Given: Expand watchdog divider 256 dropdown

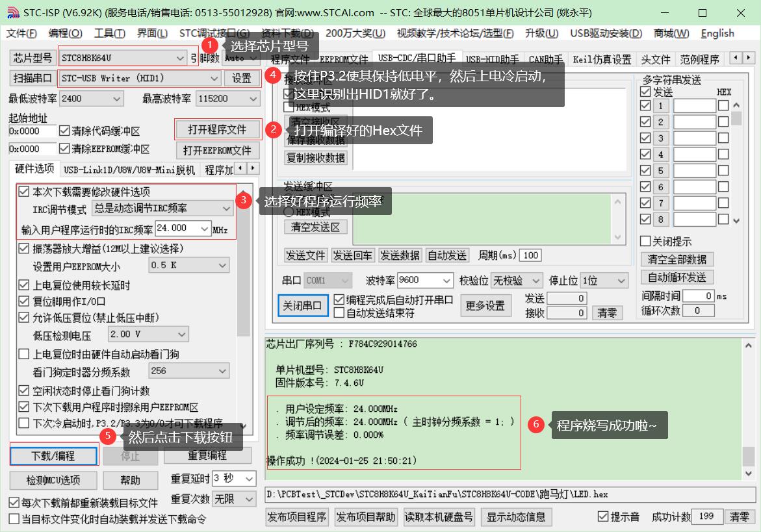Looking at the screenshot, I should [222, 371].
